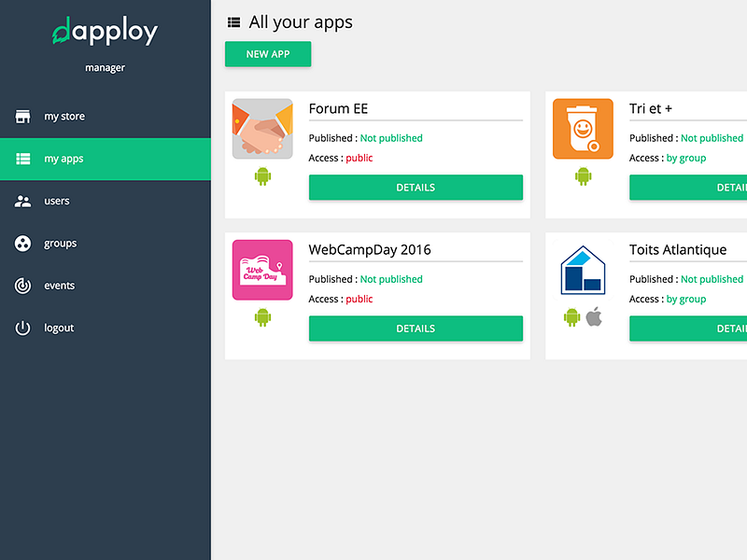Click the events radar icon

click(x=22, y=286)
